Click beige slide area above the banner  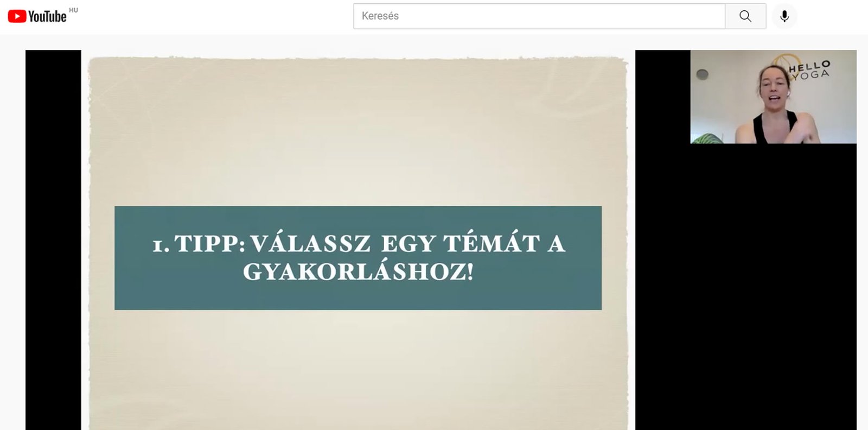358,130
